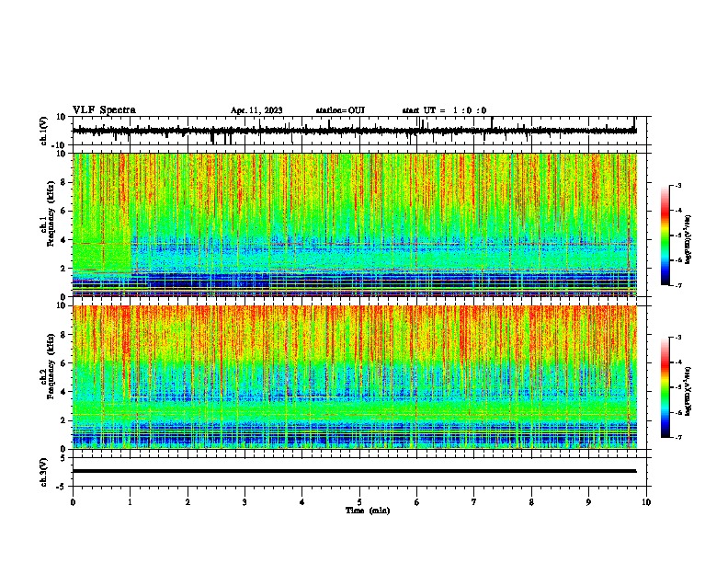Screen dimensions: 728x563
Task: Click time axis tick label 9
Action: coord(588,502)
